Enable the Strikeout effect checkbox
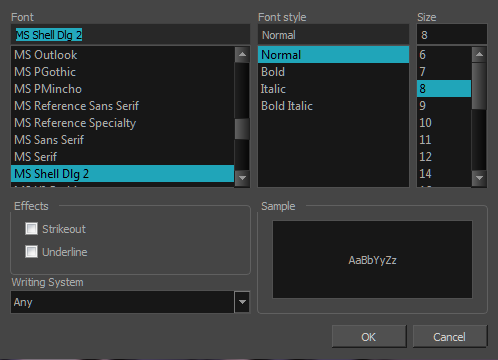 pyautogui.click(x=31, y=229)
